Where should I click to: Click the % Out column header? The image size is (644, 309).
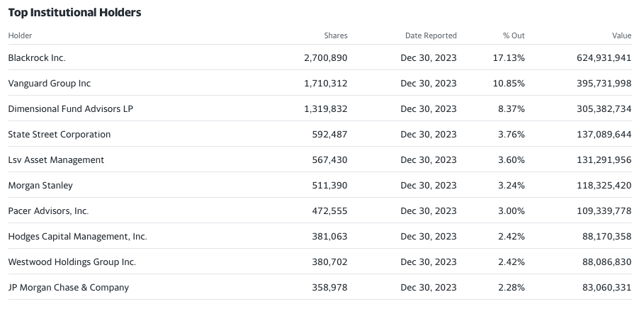click(x=514, y=35)
